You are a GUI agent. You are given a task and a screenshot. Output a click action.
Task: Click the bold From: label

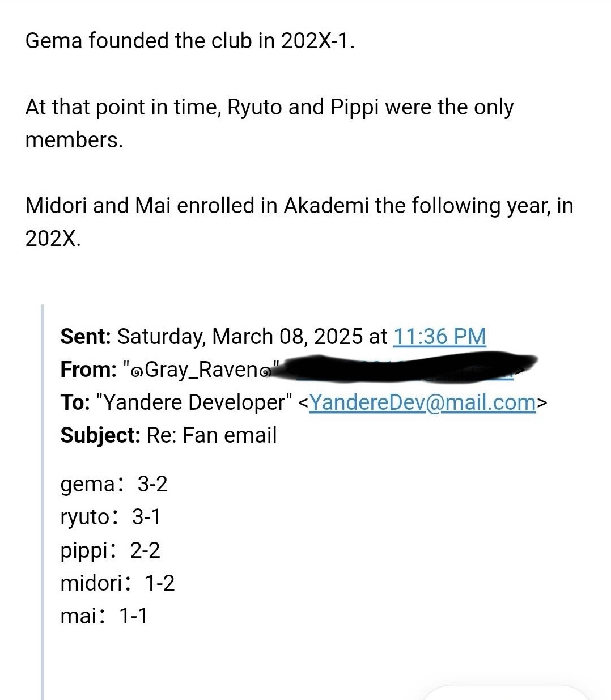tap(88, 370)
